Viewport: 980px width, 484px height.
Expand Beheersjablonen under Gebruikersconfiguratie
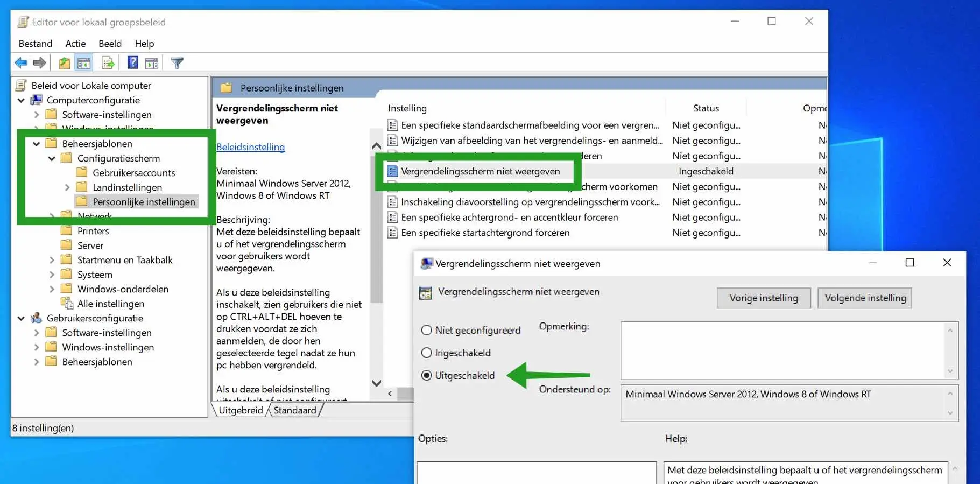click(x=36, y=362)
